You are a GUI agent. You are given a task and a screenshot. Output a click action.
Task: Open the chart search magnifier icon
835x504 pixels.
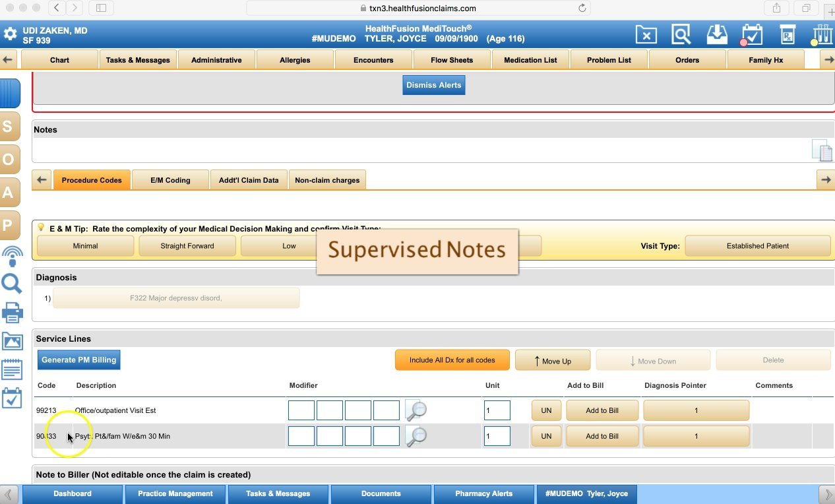click(x=681, y=34)
